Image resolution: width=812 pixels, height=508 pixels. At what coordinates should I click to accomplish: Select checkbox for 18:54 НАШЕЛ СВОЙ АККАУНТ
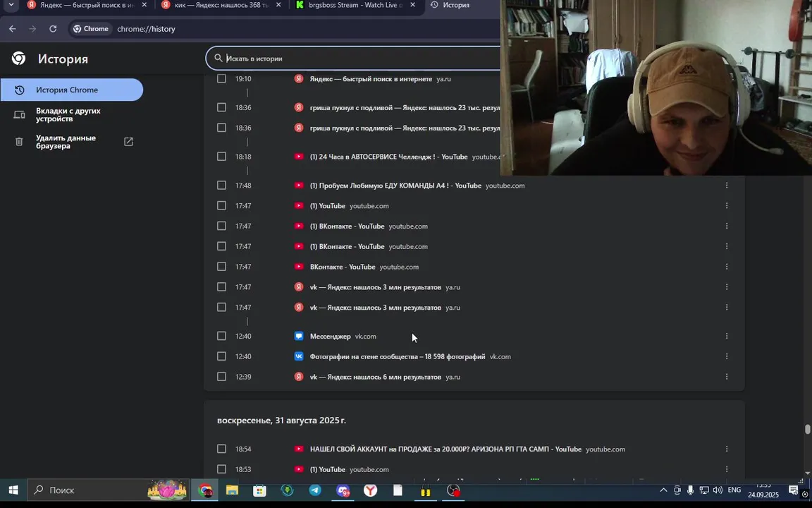point(221,449)
